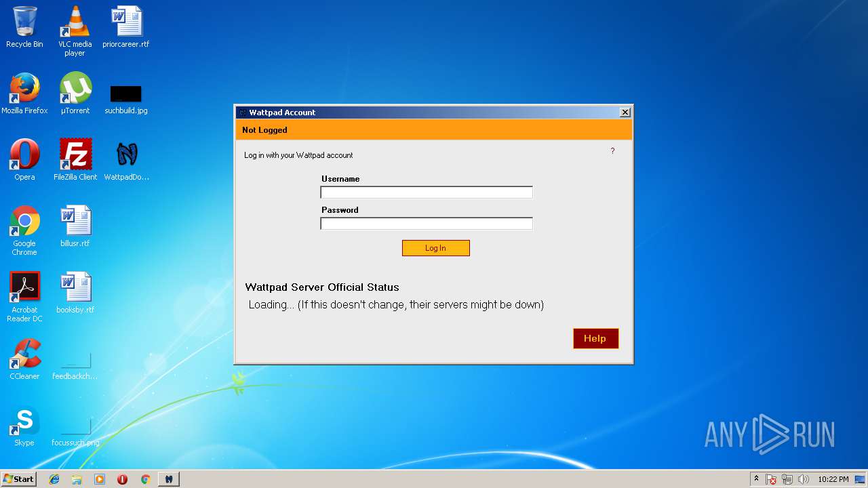The image size is (868, 488).
Task: Open the volume speaker tray icon
Action: 804,479
